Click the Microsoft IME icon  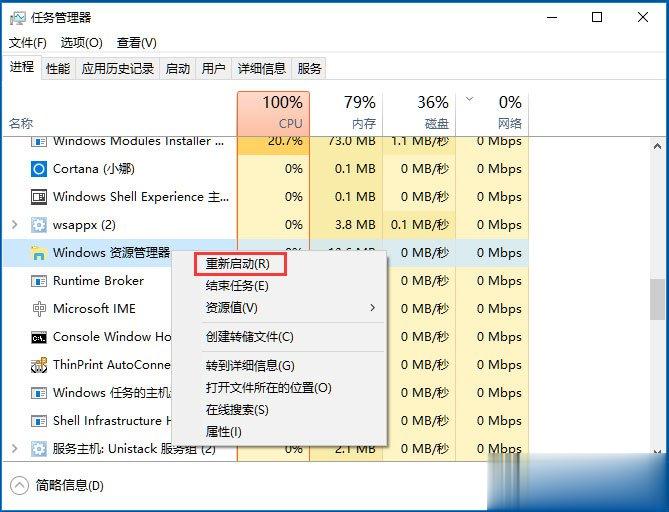39,309
